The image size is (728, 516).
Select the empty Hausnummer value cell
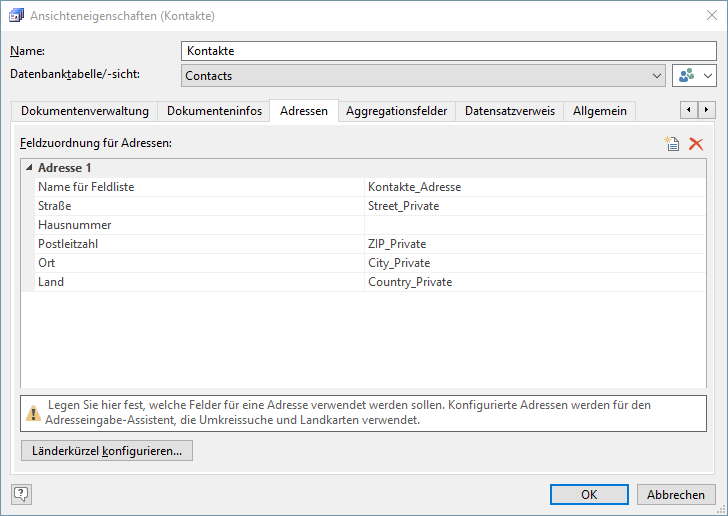coord(535,225)
